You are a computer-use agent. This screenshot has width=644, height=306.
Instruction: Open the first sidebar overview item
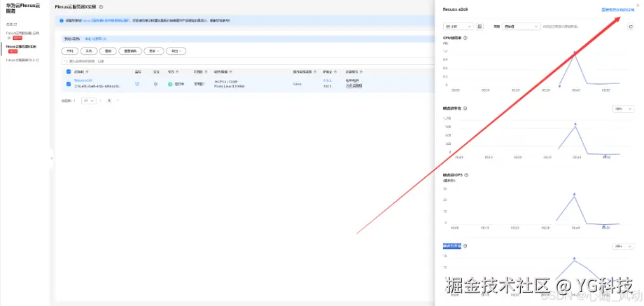11,25
